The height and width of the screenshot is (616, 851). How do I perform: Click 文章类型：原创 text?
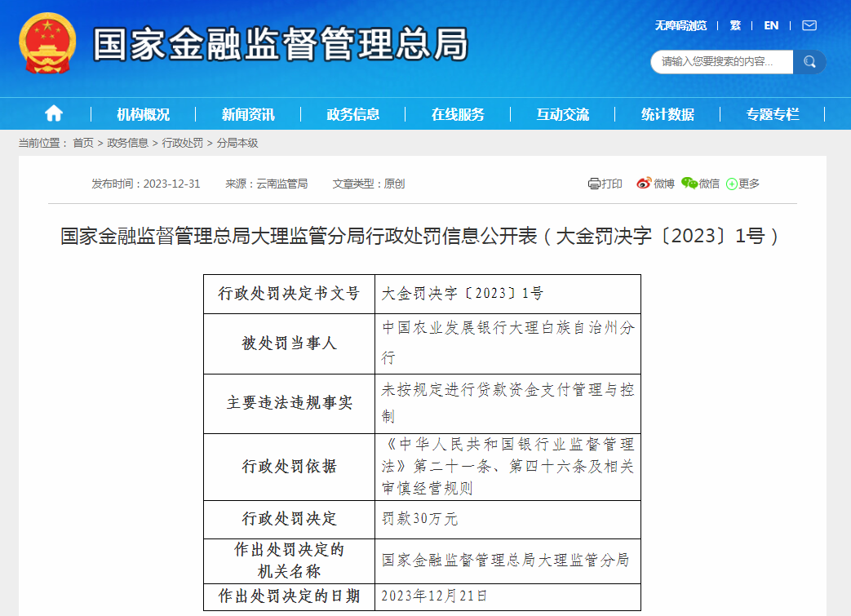click(x=369, y=184)
